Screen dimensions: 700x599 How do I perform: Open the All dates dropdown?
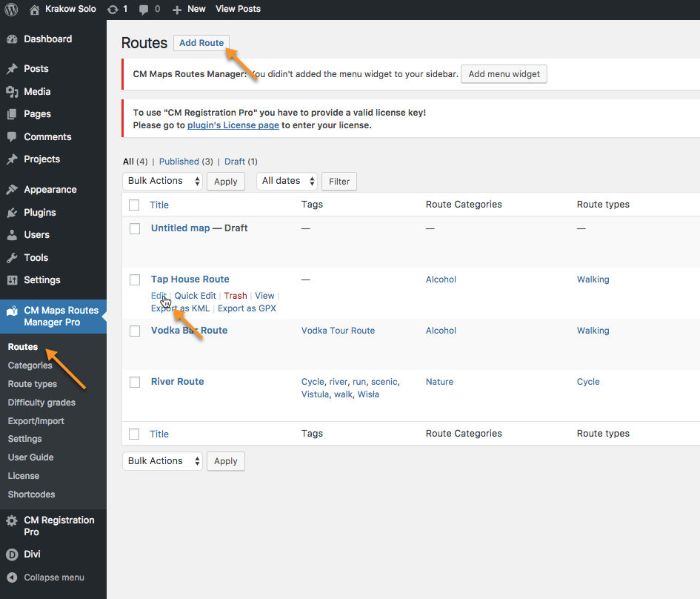tap(287, 182)
